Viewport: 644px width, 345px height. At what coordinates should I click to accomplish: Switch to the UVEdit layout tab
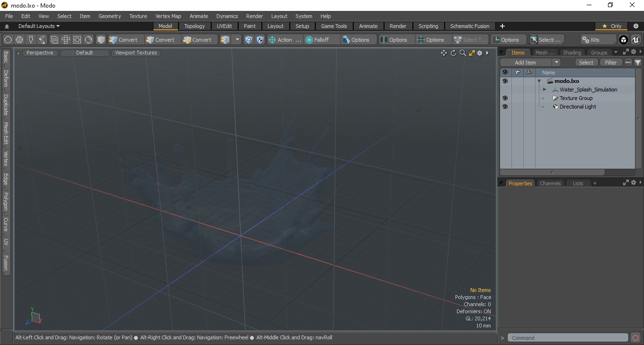224,26
